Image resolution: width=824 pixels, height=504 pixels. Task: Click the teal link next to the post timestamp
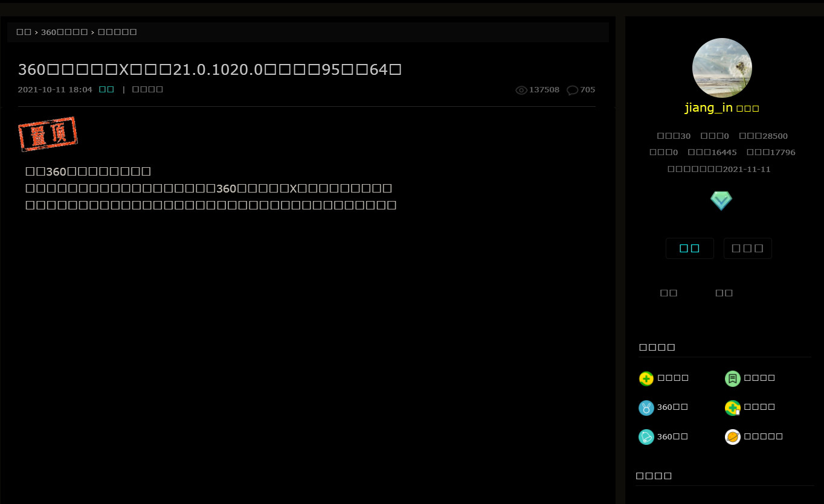point(106,89)
